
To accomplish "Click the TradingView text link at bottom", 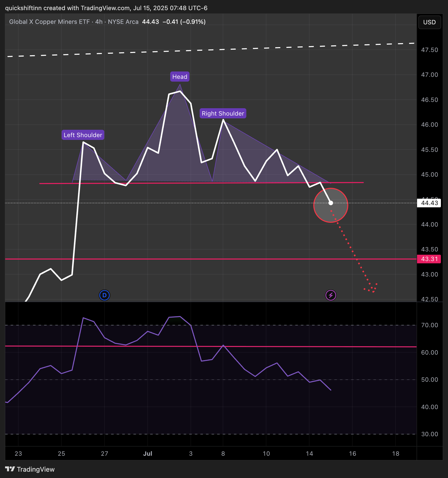I will pyautogui.click(x=36, y=469).
